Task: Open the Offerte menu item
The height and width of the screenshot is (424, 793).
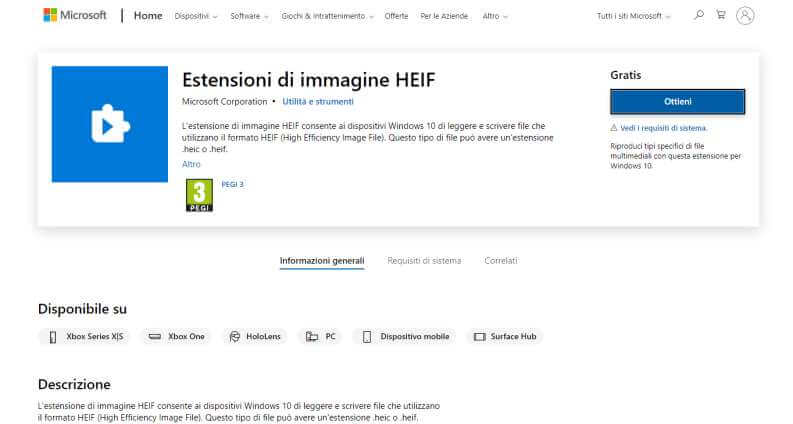Action: click(x=396, y=17)
